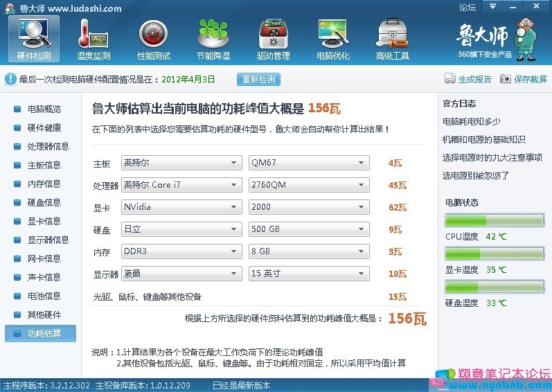552x392 pixels.
Task: Click the 论坛 forum link
Action: click(x=468, y=7)
